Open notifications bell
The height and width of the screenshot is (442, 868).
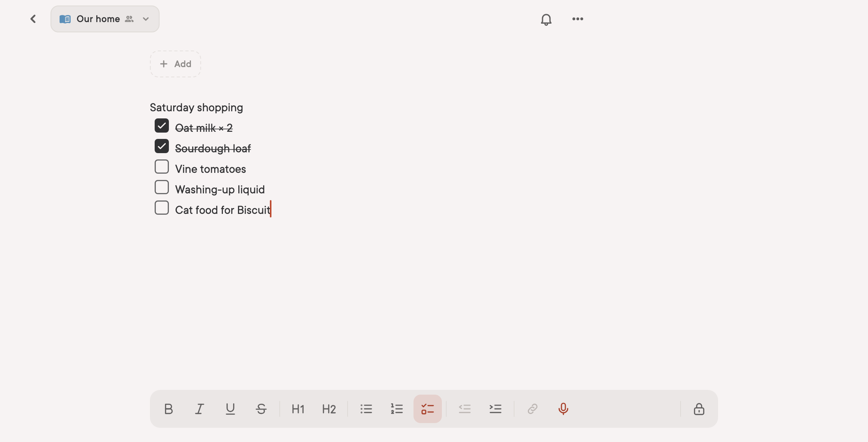pos(546,19)
